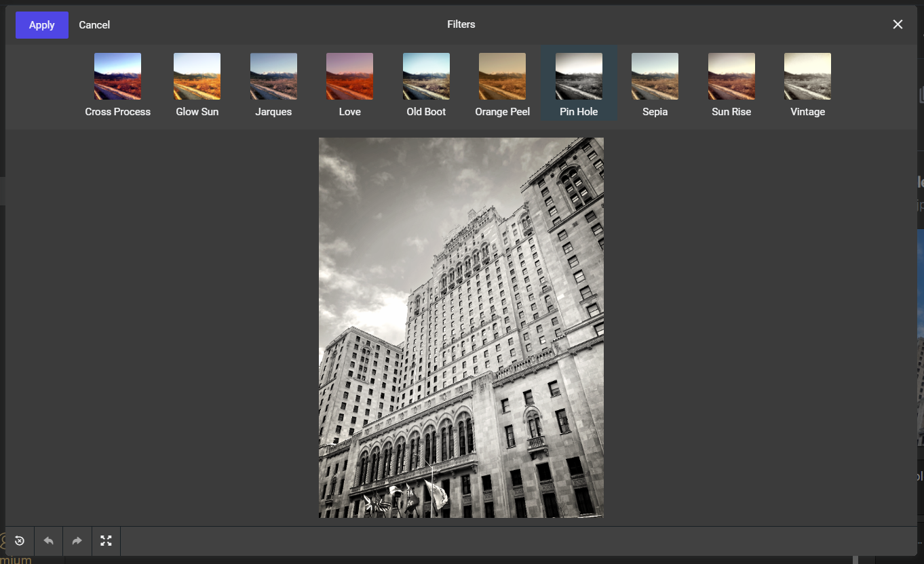Apply the selected filter

click(41, 25)
